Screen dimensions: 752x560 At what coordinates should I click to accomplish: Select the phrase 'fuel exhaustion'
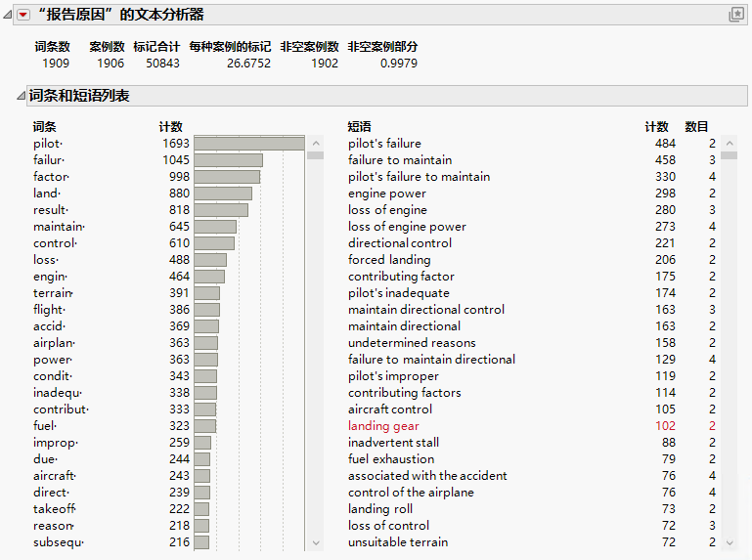pyautogui.click(x=391, y=459)
